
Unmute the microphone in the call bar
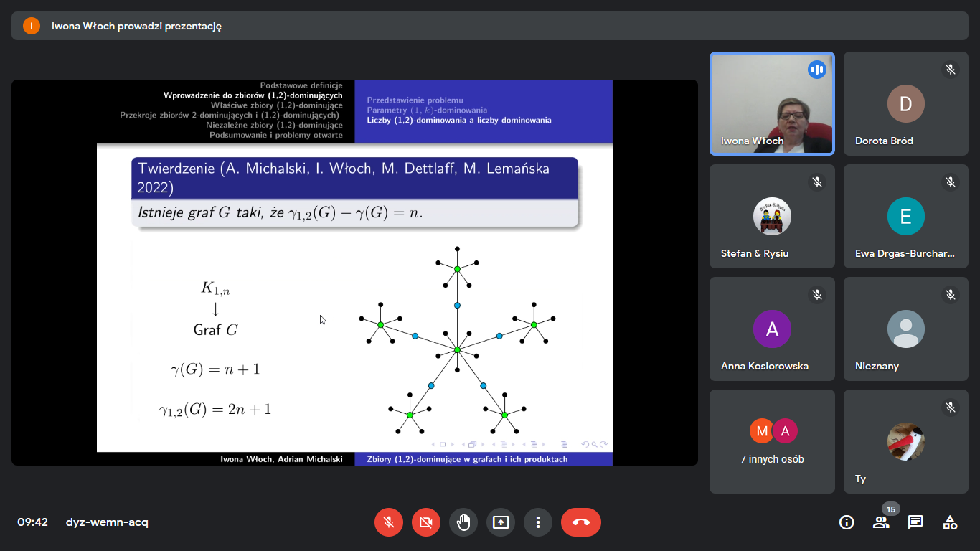pyautogui.click(x=389, y=522)
